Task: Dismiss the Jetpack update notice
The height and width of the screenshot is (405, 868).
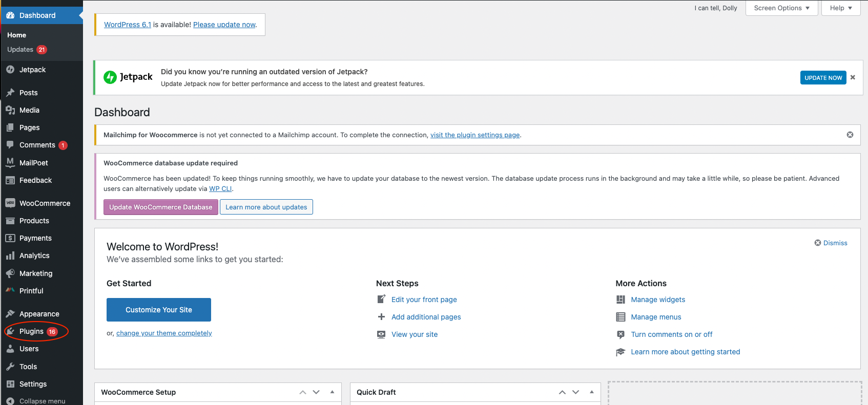Action: 853,77
